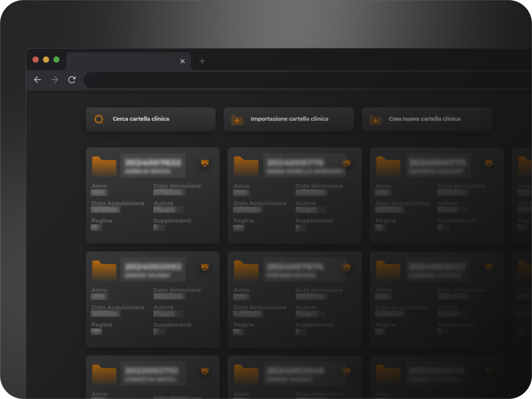Open folder icon of middle second-row card
This screenshot has height=399, width=532.
pyautogui.click(x=246, y=270)
